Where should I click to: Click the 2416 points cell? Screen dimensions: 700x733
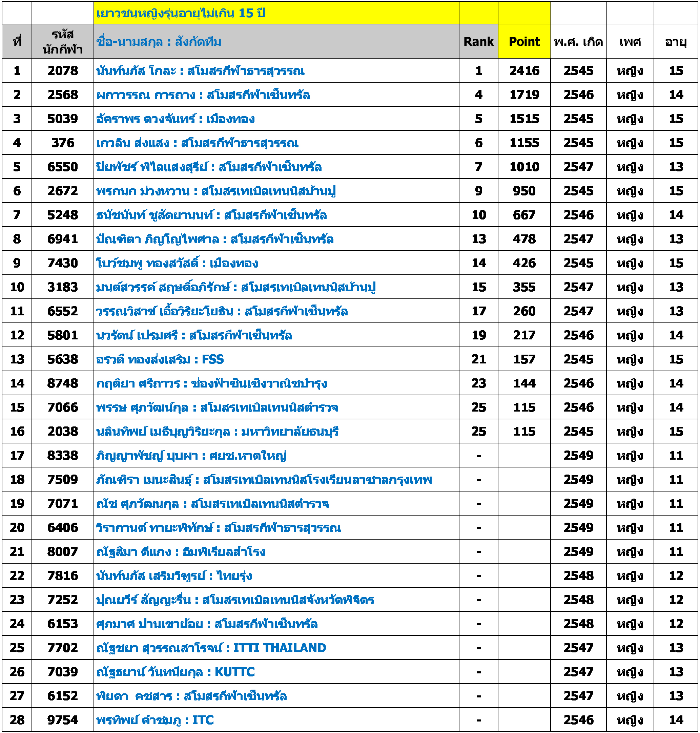(524, 70)
